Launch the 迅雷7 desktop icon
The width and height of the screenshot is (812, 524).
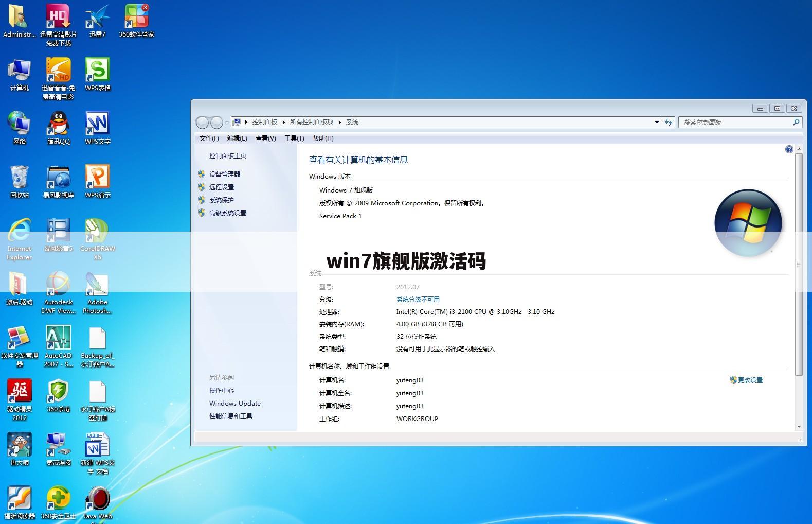click(97, 21)
